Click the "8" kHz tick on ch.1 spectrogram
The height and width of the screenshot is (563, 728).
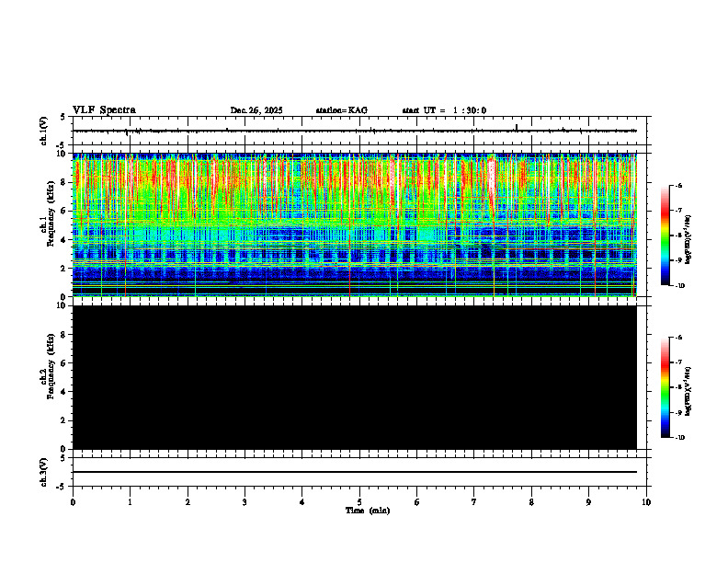point(64,182)
